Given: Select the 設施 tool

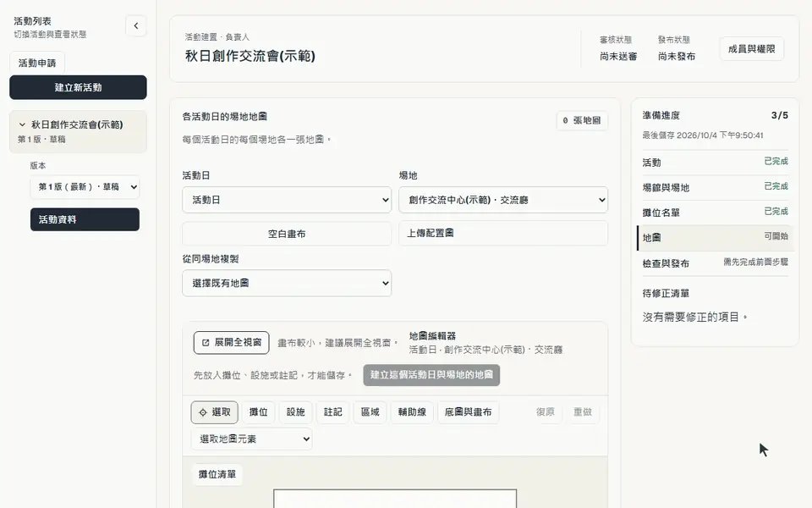Looking at the screenshot, I should pos(296,412).
